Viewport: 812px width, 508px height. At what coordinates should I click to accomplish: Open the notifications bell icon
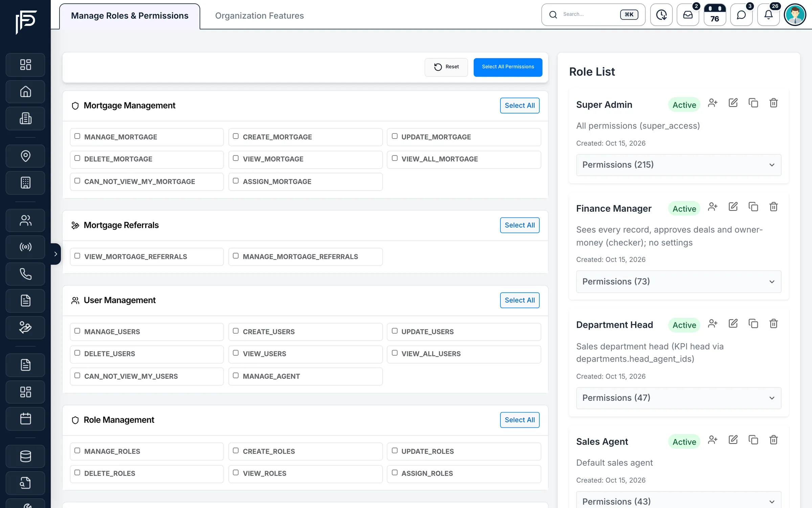(x=768, y=15)
